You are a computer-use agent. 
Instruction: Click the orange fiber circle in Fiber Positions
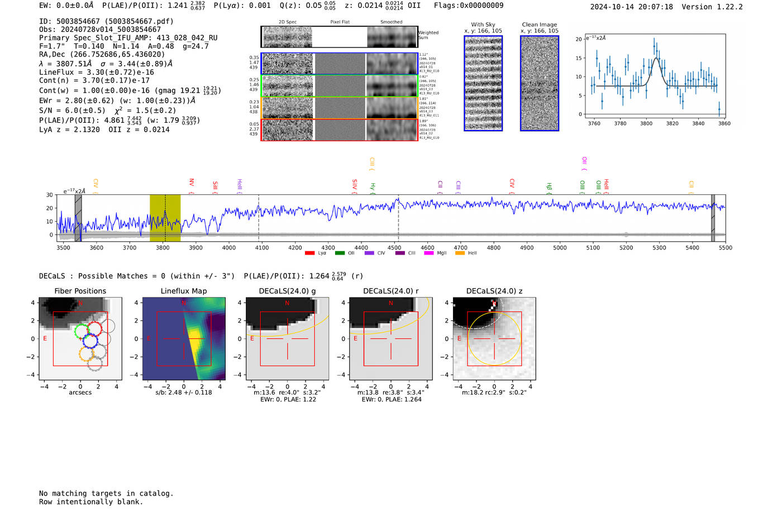coord(87,353)
